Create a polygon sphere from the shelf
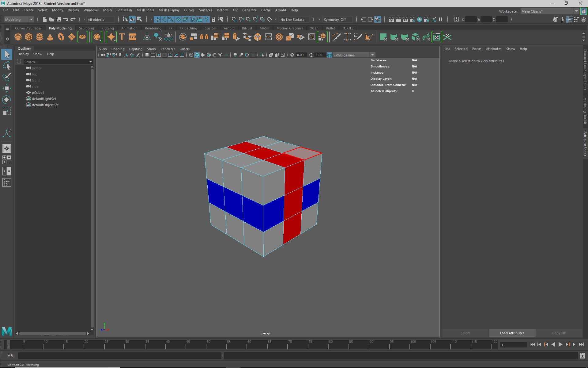 pyautogui.click(x=18, y=37)
